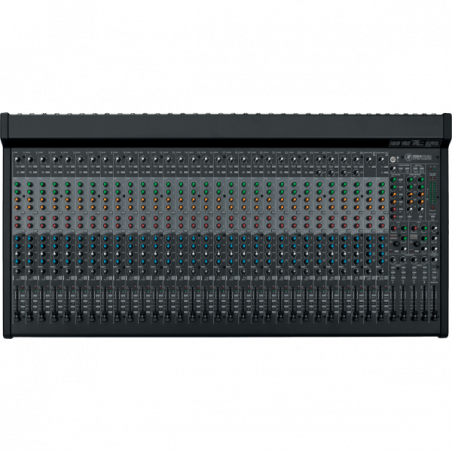Adjust the gain knob on the last channel strip
Image resolution: width=452 pixels, height=452 pixels.
pos(381,160)
